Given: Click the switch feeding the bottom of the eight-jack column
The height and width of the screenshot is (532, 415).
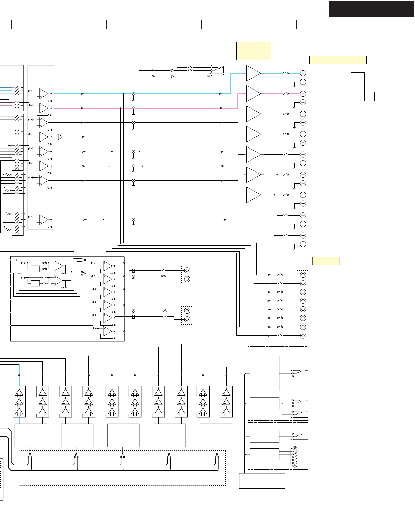Looking at the screenshot, I should point(280,335).
